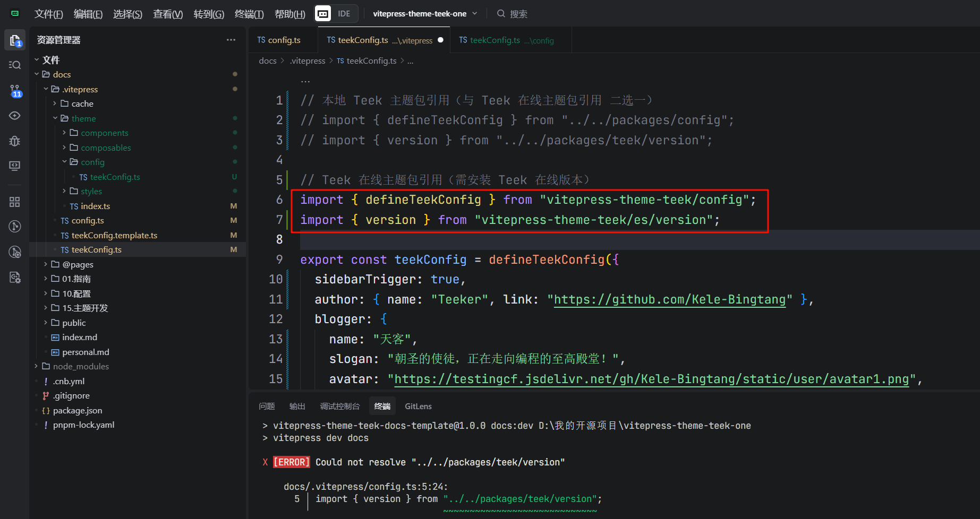Click the .vitepress breadcrumb segment
This screenshot has width=980, height=519.
pyautogui.click(x=308, y=61)
